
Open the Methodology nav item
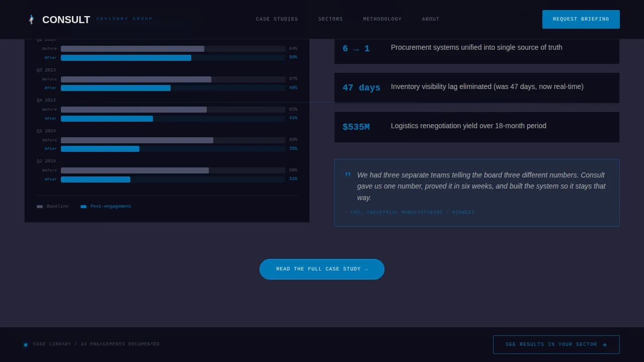click(382, 19)
